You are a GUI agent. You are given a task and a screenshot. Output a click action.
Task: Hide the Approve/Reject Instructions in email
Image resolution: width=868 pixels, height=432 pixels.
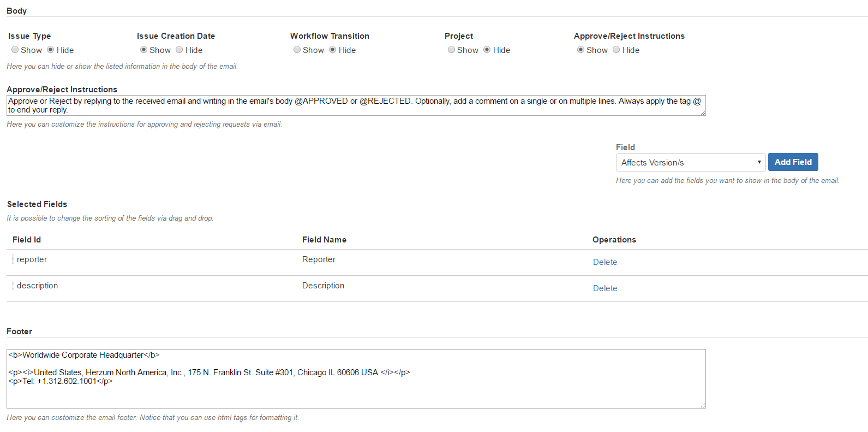[616, 50]
